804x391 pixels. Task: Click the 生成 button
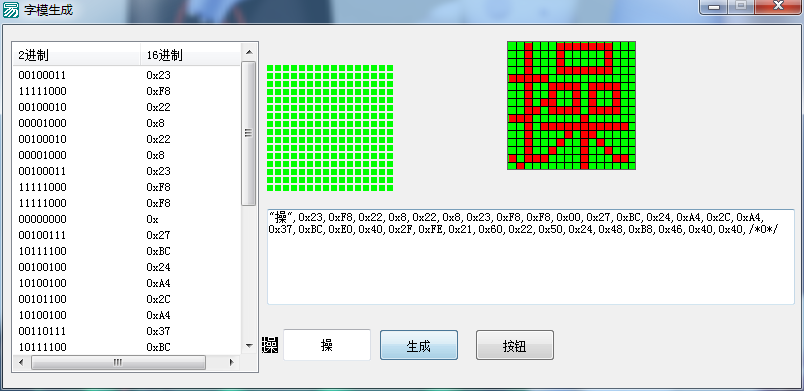click(x=418, y=345)
